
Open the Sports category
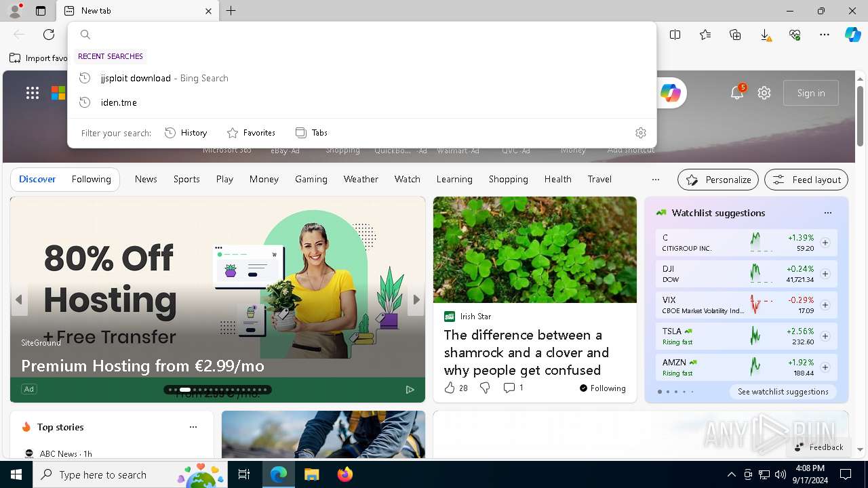186,179
